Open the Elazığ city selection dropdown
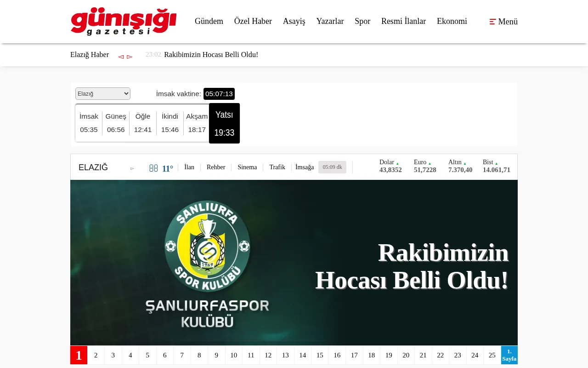The image size is (588, 368). pos(102,93)
